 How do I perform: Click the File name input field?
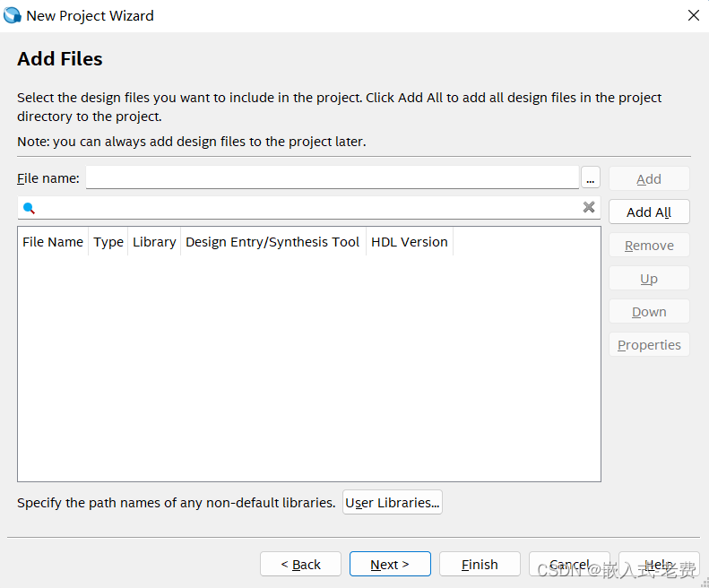pos(332,178)
